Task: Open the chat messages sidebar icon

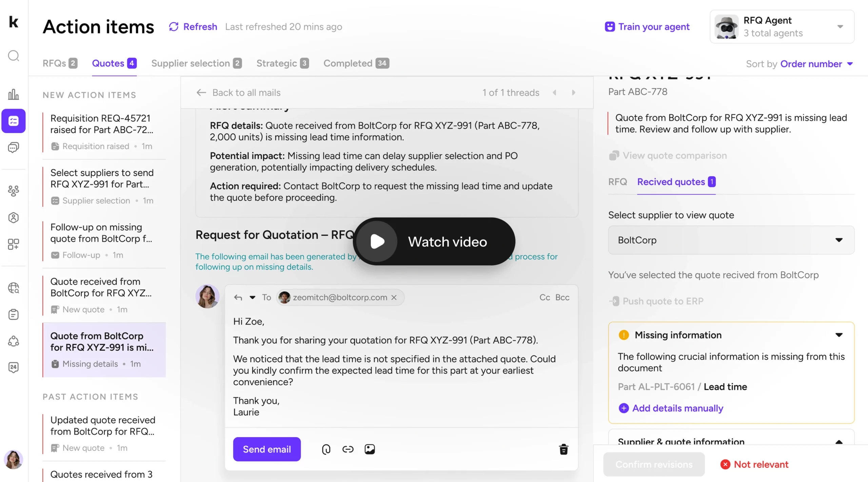Action: coord(14,147)
